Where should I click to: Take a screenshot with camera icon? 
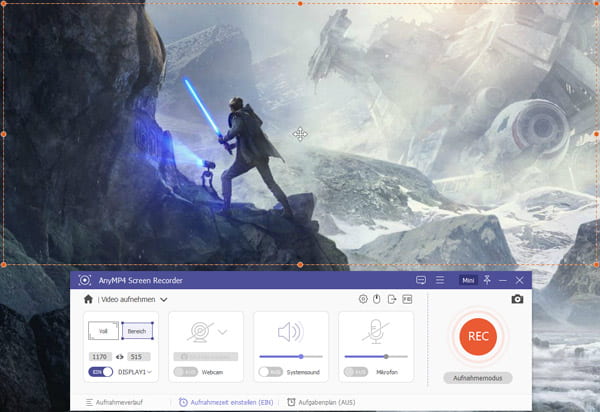pos(517,299)
